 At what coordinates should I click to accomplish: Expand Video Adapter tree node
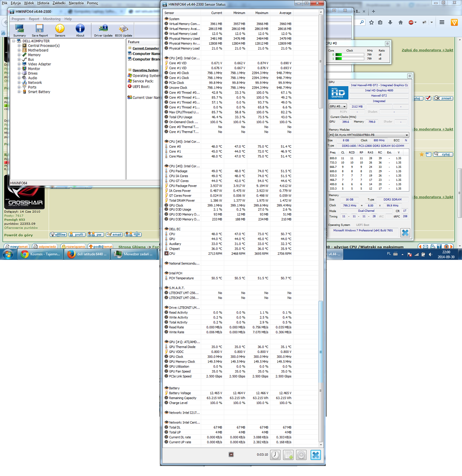point(19,64)
